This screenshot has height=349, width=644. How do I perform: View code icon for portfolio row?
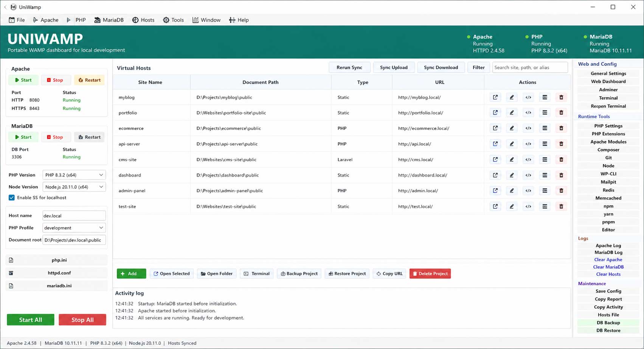pyautogui.click(x=528, y=113)
